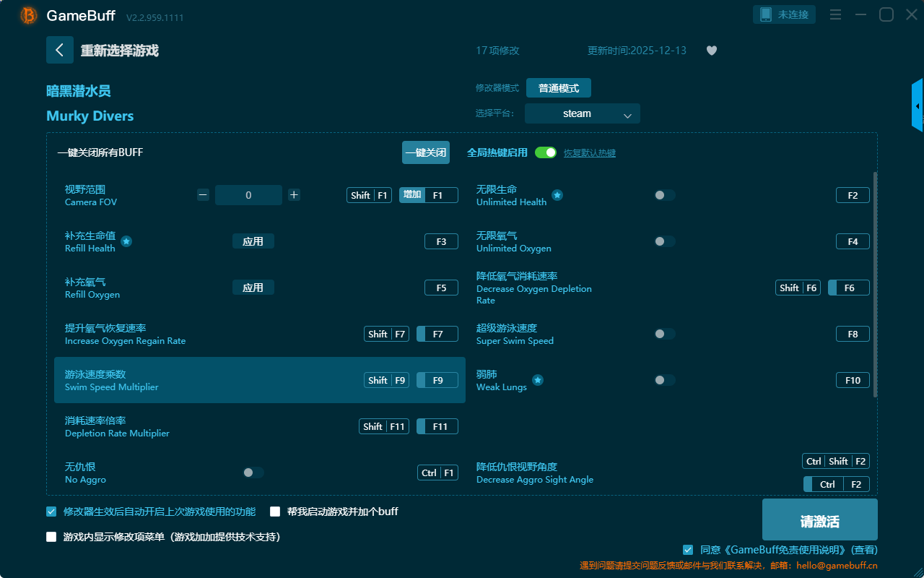Disable the global hotkey toggle
The image size is (924, 578).
click(x=546, y=152)
